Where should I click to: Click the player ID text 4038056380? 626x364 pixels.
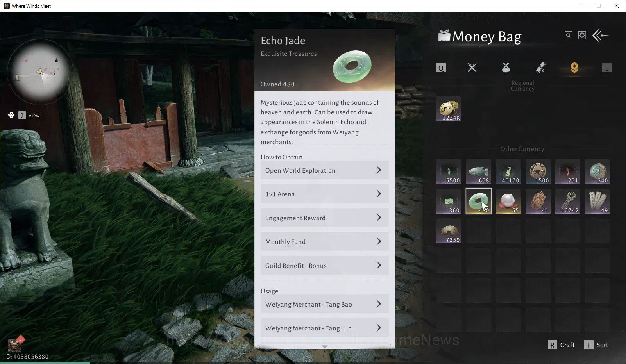[x=26, y=357]
